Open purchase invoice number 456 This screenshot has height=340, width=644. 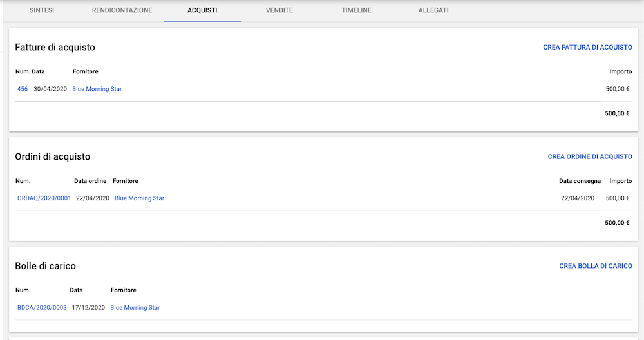tap(23, 89)
